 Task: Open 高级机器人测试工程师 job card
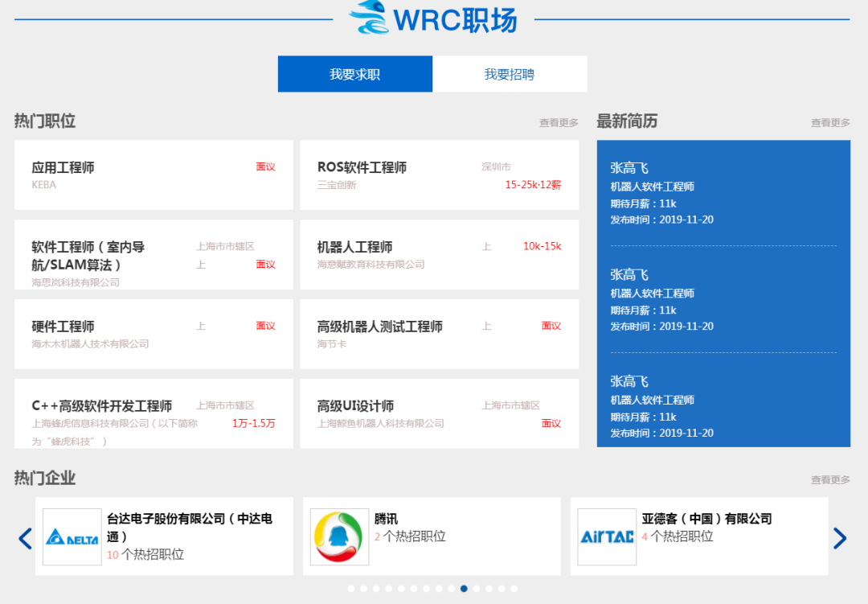pyautogui.click(x=439, y=334)
